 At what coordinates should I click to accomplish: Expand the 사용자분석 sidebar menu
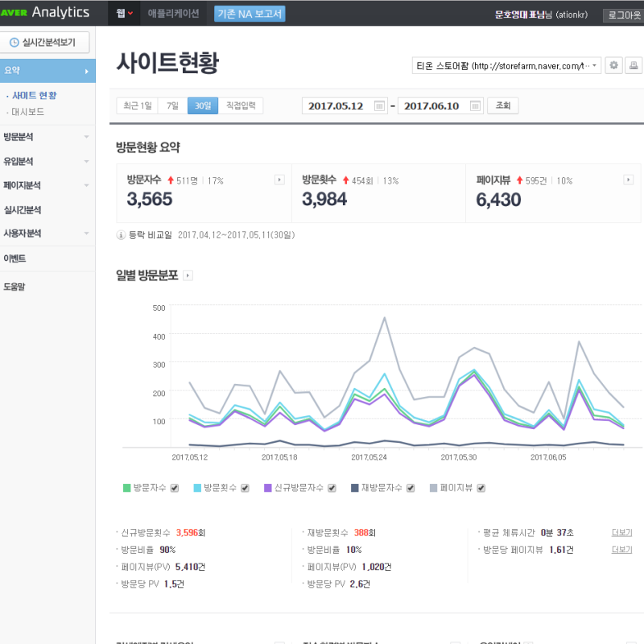click(47, 233)
